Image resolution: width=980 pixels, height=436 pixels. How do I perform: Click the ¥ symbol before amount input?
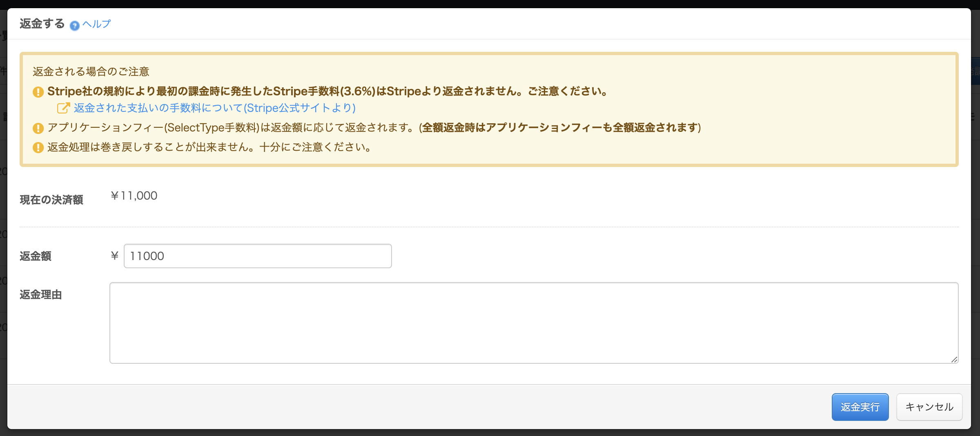[x=115, y=256]
